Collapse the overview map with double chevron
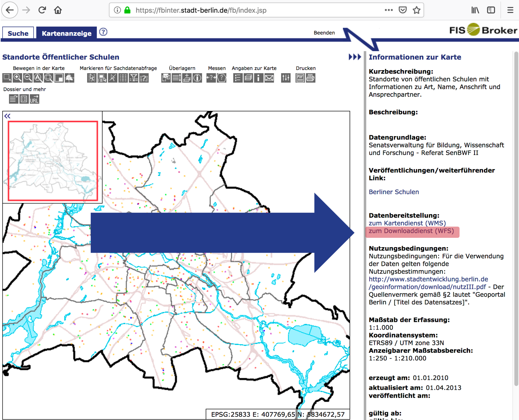This screenshot has height=420, width=519. click(7, 116)
